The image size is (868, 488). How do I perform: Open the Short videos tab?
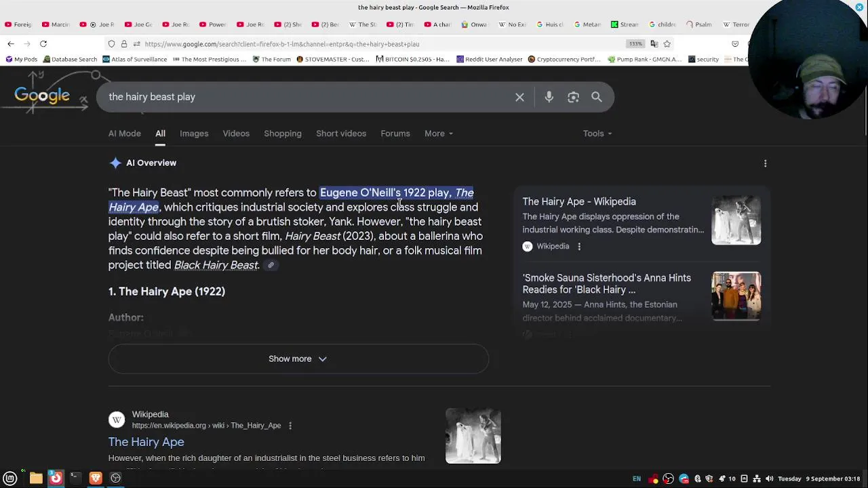click(341, 134)
